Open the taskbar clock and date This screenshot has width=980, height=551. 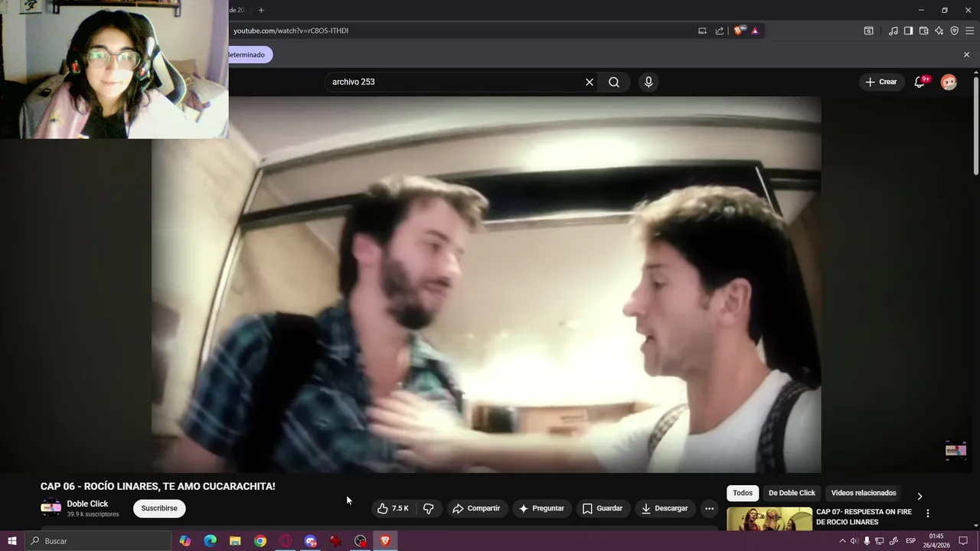pos(936,541)
